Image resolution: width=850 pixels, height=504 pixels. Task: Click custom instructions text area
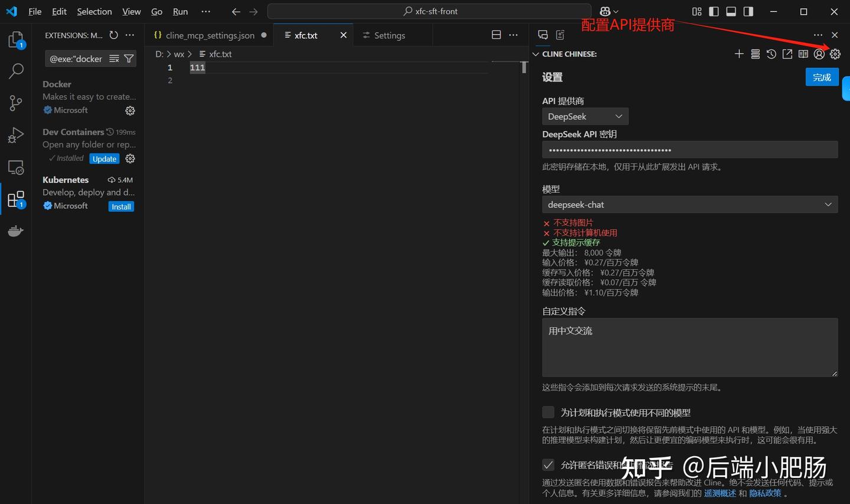690,348
